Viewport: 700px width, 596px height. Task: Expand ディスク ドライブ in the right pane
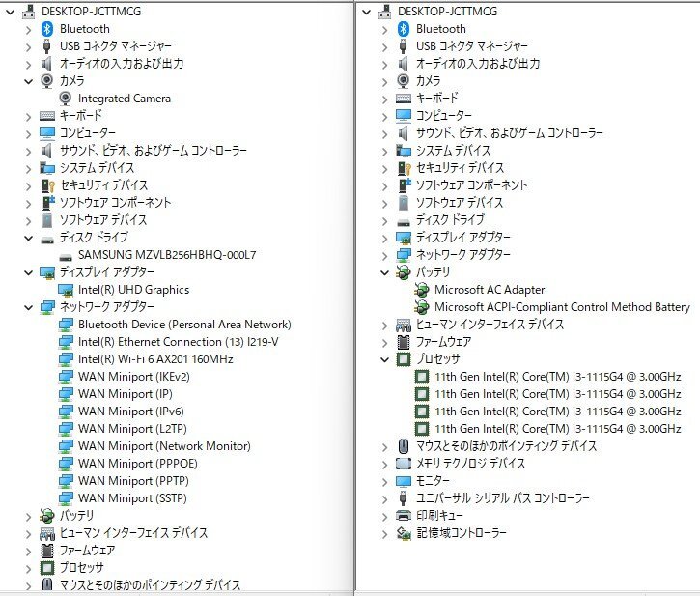tap(385, 220)
